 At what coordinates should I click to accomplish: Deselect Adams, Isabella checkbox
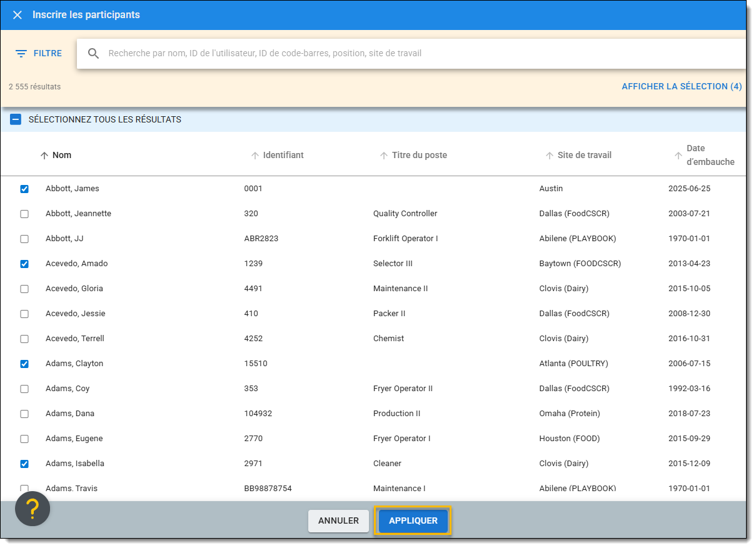tap(24, 464)
